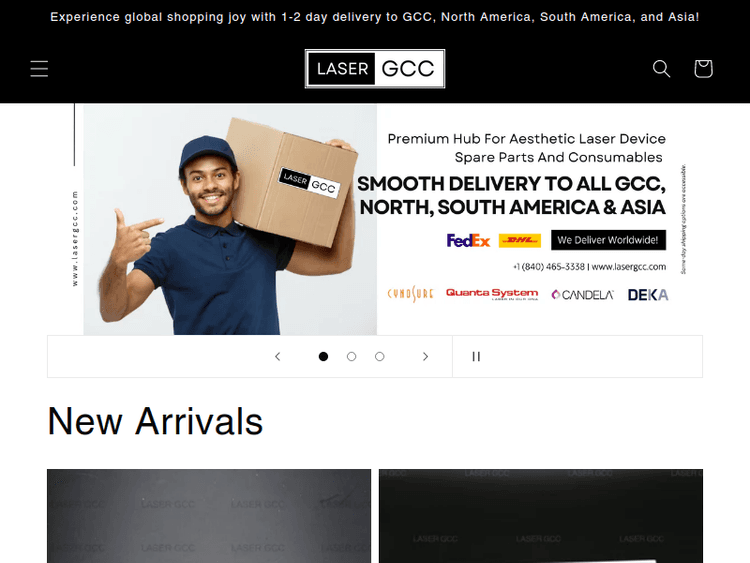Click the Cynosure brand logo

[410, 294]
